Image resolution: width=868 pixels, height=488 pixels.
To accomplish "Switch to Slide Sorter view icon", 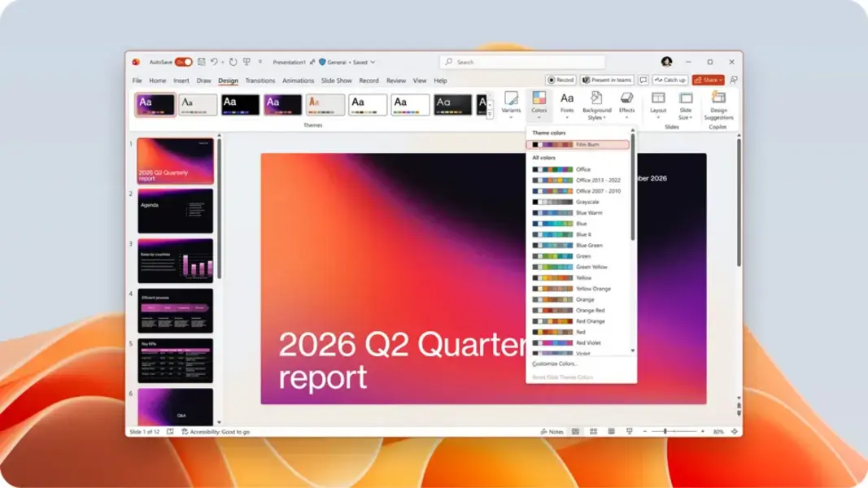I will [x=593, y=432].
